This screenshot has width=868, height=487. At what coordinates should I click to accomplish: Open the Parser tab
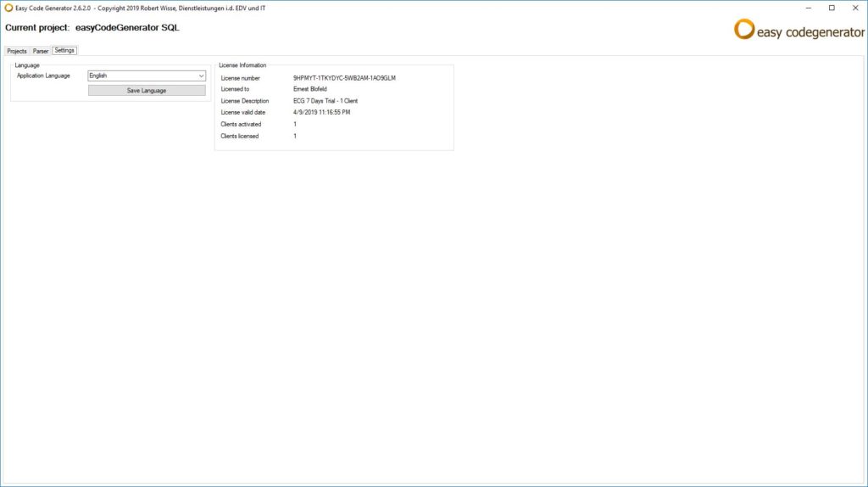pos(41,51)
